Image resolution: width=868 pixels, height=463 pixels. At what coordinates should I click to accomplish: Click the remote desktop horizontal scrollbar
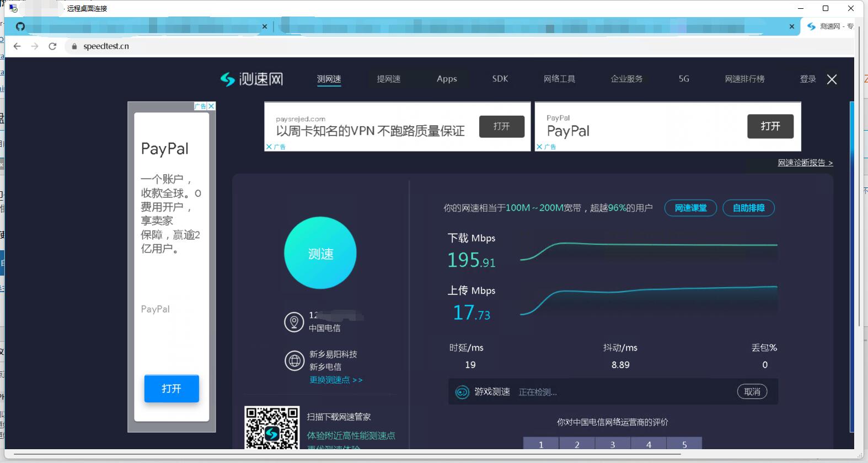tap(347, 455)
